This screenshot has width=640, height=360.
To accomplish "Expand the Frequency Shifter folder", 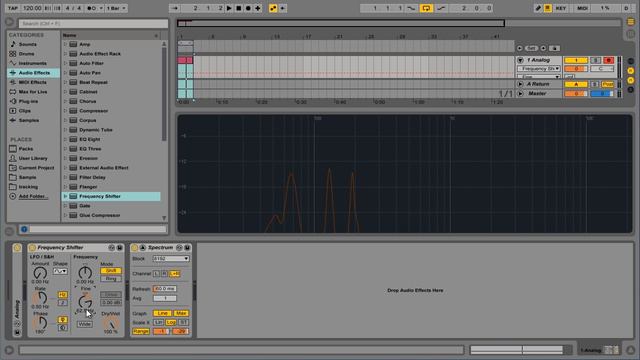I will [65, 196].
